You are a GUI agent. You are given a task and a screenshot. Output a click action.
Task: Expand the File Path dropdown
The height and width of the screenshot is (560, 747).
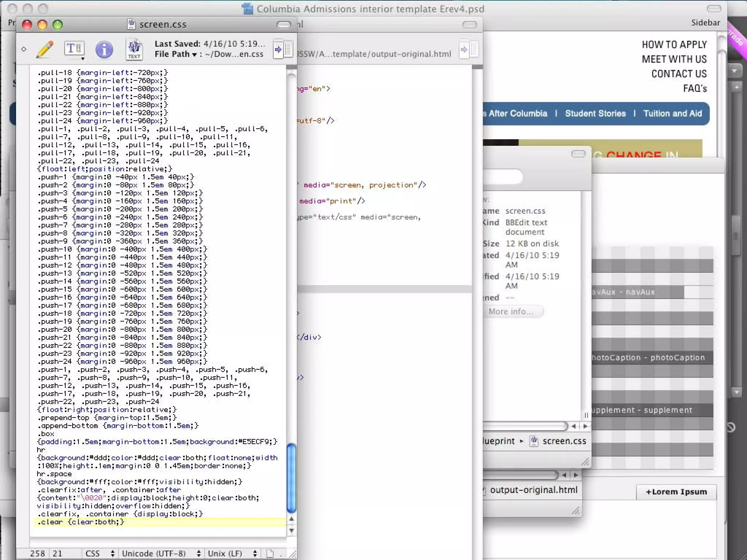point(176,54)
